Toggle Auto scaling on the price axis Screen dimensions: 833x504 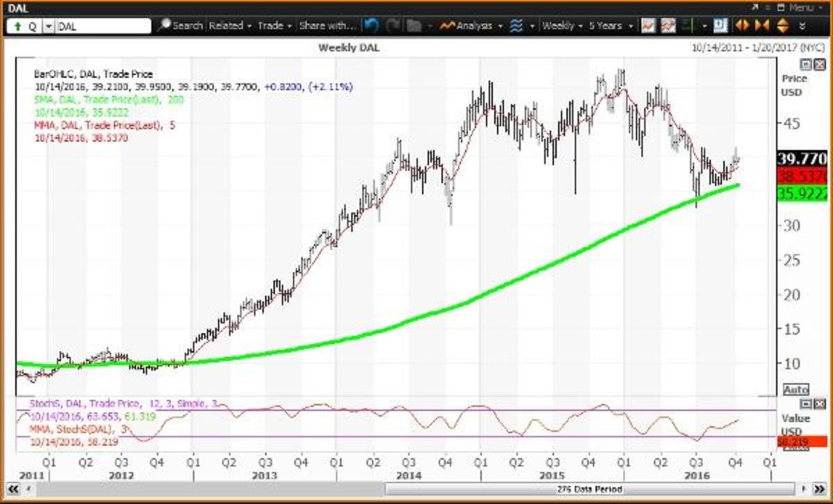click(796, 389)
